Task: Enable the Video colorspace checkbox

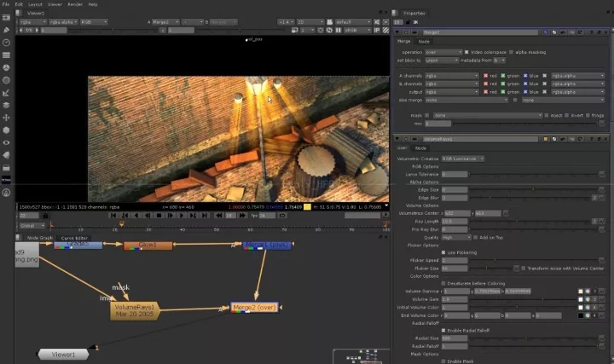Action: 467,52
